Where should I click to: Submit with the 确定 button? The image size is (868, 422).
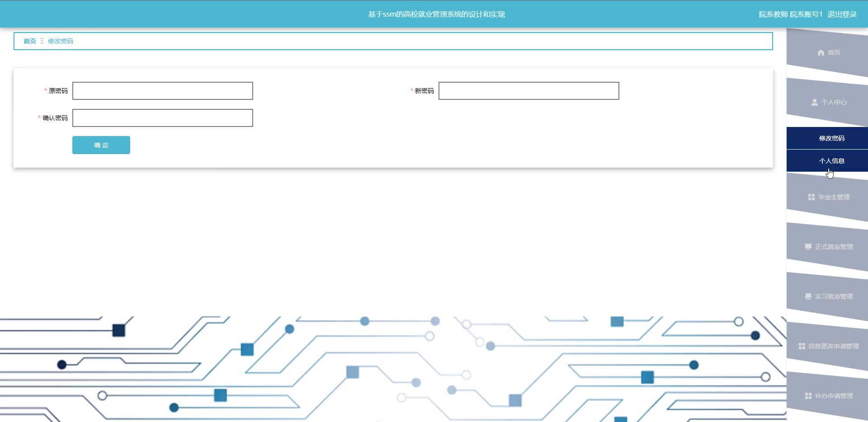tap(101, 145)
